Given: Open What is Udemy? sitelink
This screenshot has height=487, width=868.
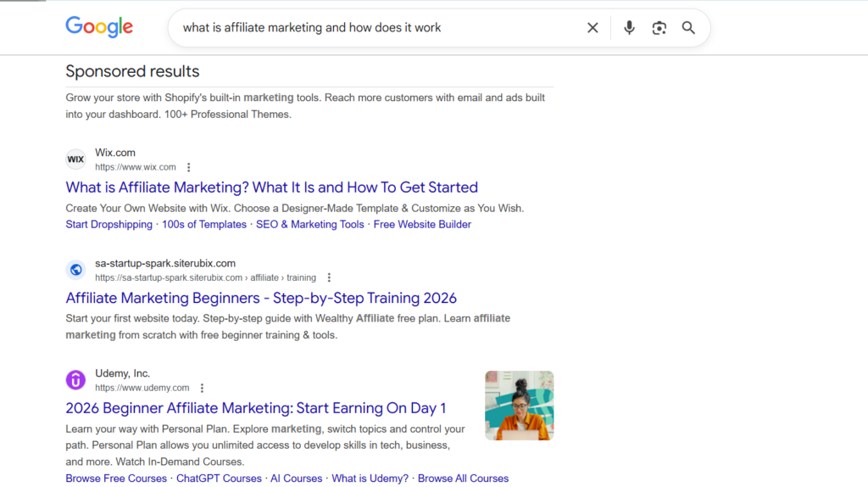Looking at the screenshot, I should pos(370,479).
